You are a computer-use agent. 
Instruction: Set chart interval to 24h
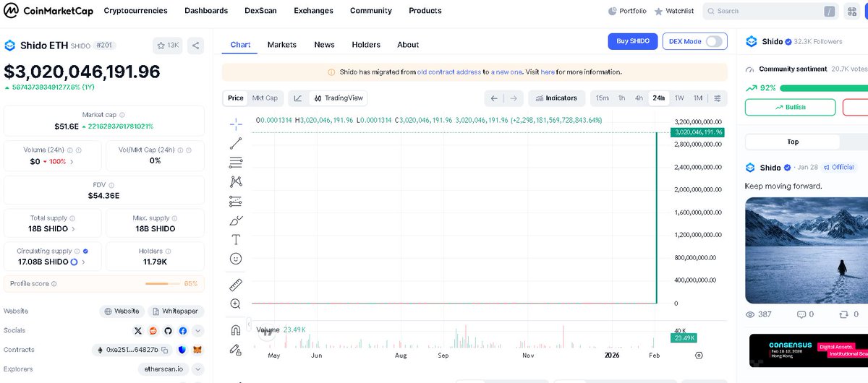tap(659, 98)
